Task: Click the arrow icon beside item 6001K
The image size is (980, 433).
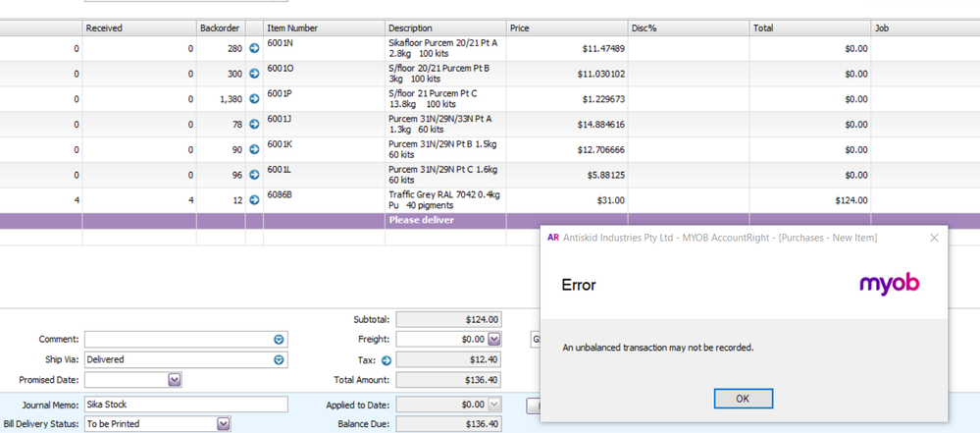Action: (254, 150)
